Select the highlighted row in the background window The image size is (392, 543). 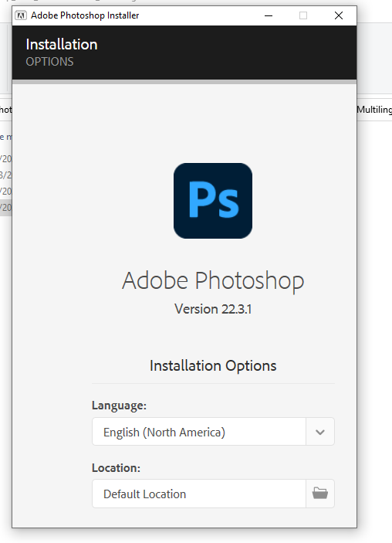[6, 208]
